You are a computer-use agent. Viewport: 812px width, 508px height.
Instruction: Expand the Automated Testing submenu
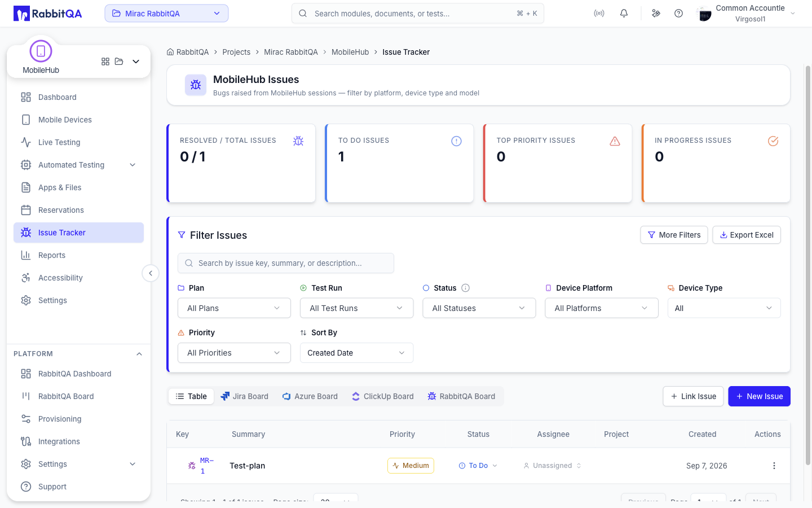coord(79,165)
